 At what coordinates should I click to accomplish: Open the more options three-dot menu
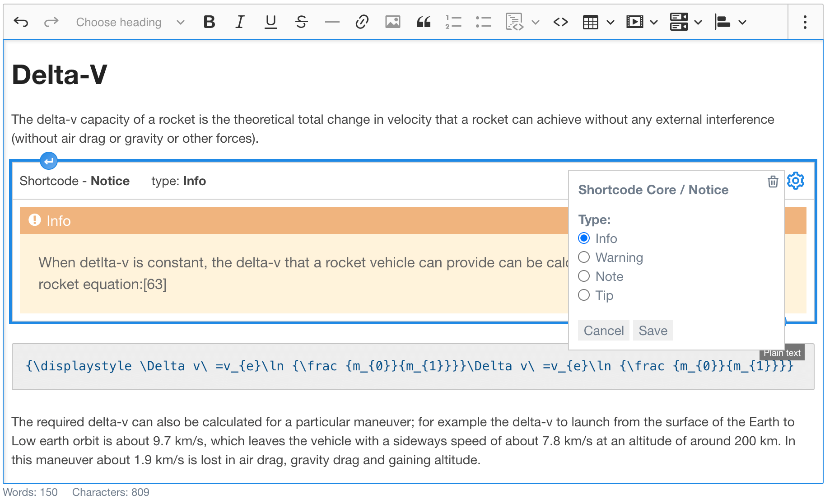point(805,22)
